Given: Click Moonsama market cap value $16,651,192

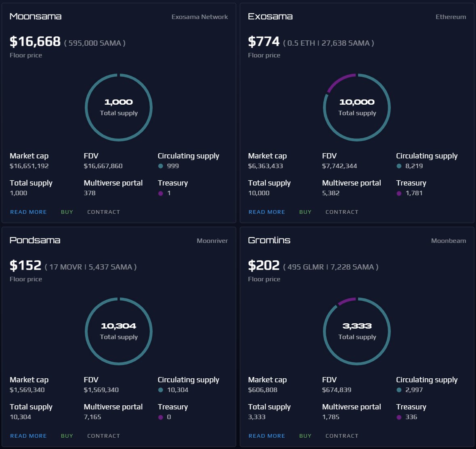Looking at the screenshot, I should click(x=29, y=166).
